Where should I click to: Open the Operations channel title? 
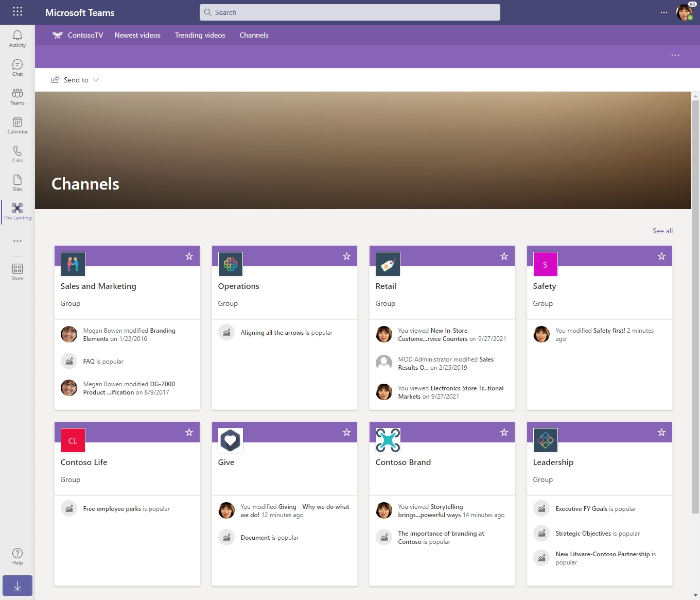point(239,286)
